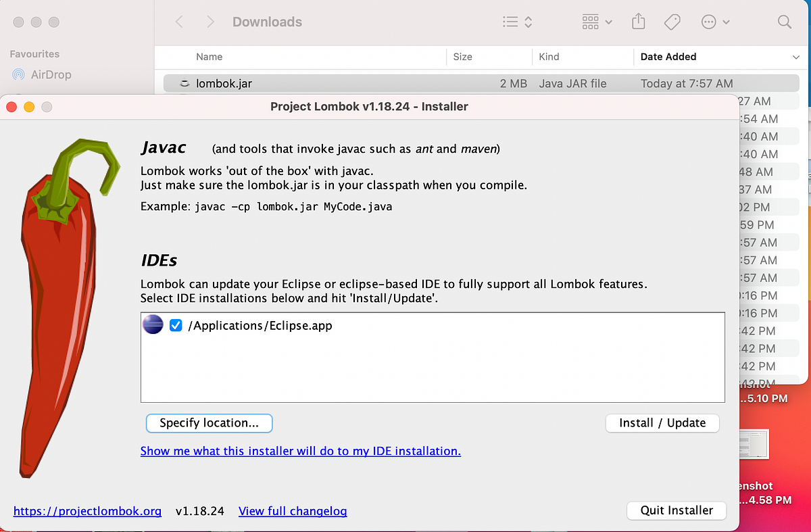Click the Eclipse application icon in the IDE list
This screenshot has height=532, width=811.
tap(153, 324)
